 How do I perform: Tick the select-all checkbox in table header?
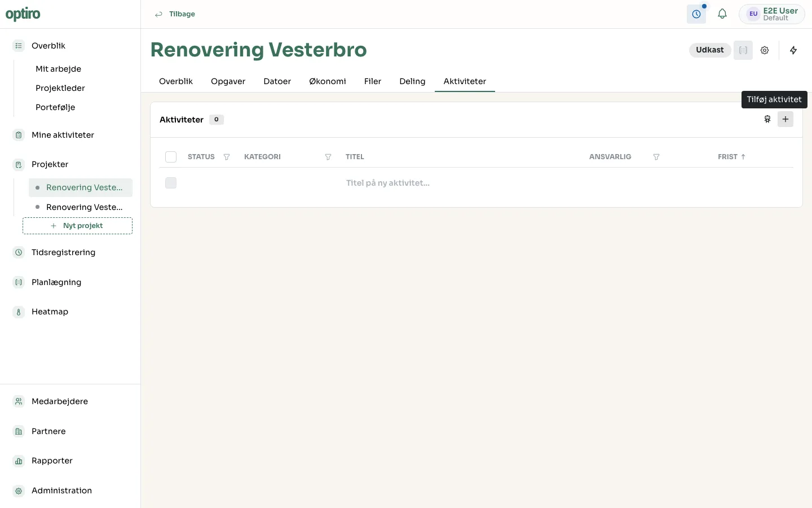[171, 157]
